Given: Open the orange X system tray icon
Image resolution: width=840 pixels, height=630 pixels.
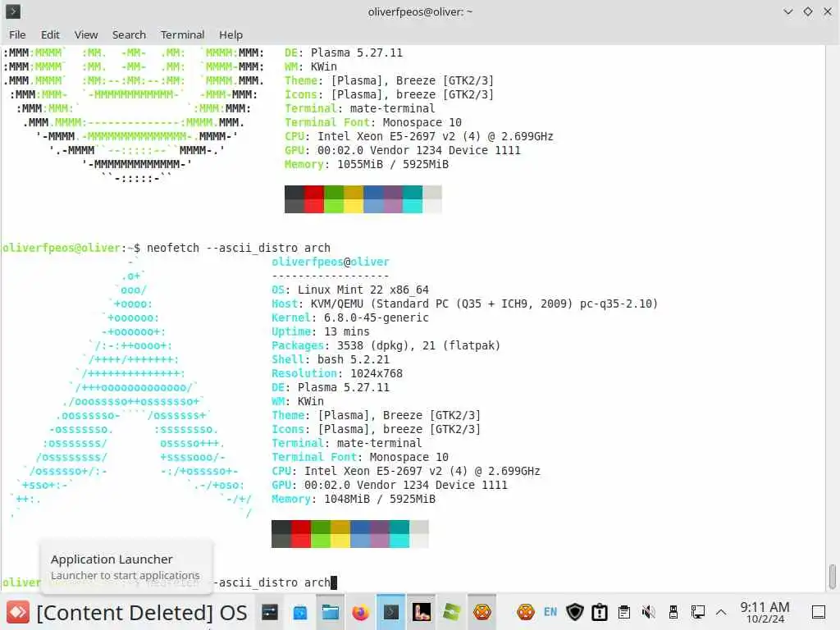Looking at the screenshot, I should click(526, 612).
